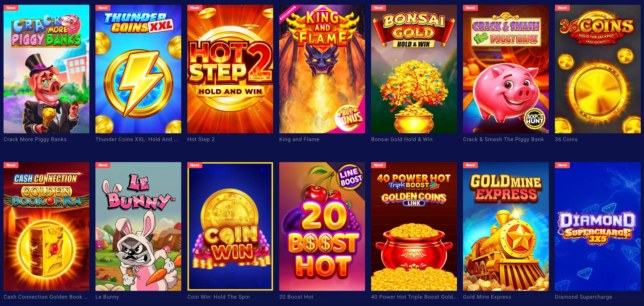Click the Jackpot Hunt badge on piggy bank game
This screenshot has width=644, height=306.
click(x=534, y=119)
